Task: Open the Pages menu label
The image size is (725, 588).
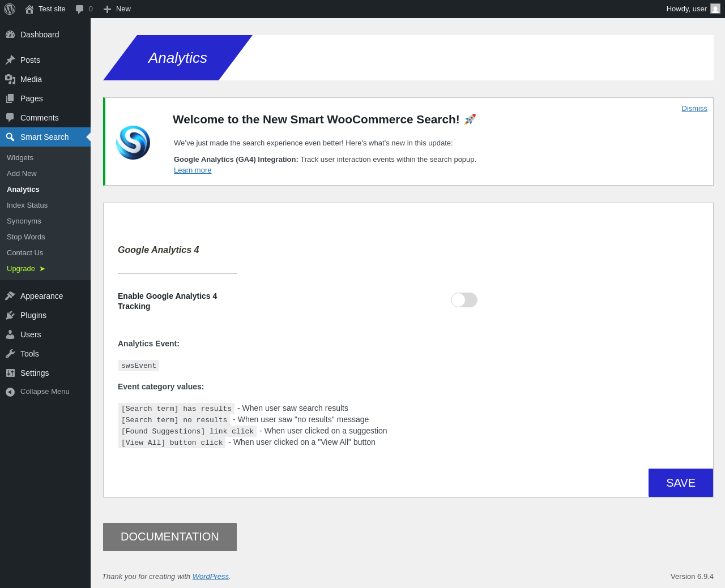Action: [32, 98]
